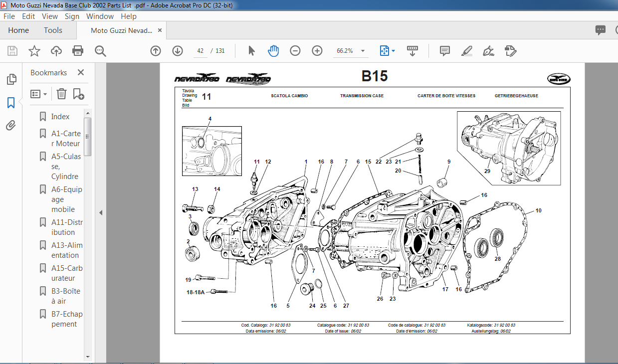618x364 pixels.
Task: Delete selected bookmark trash icon
Action: point(61,94)
